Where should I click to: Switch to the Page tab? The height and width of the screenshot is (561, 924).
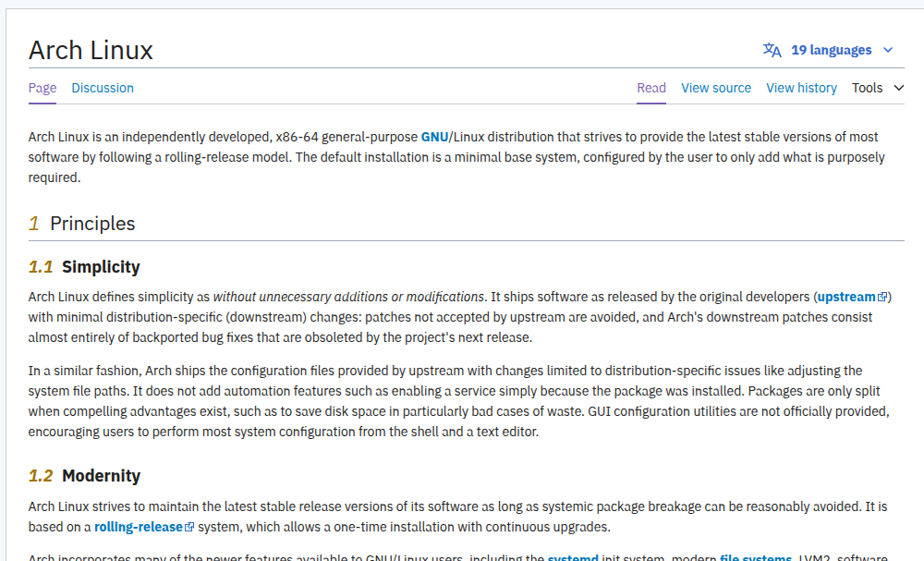[x=43, y=88]
